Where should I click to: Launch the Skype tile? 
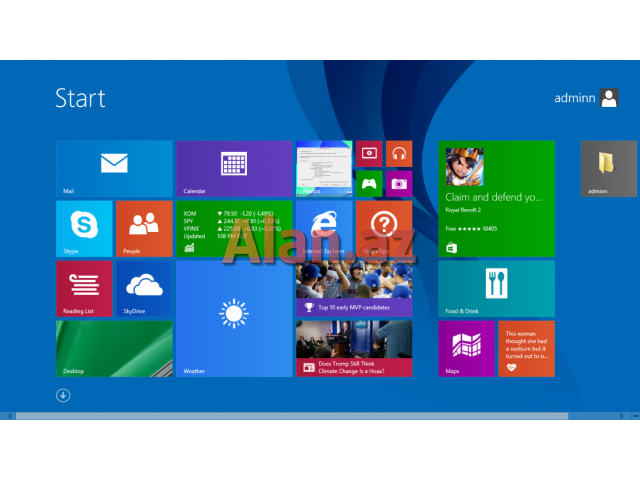click(84, 229)
